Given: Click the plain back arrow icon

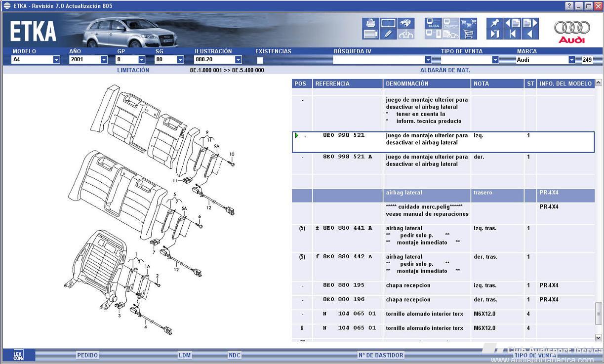Looking at the screenshot, I should [x=530, y=34].
